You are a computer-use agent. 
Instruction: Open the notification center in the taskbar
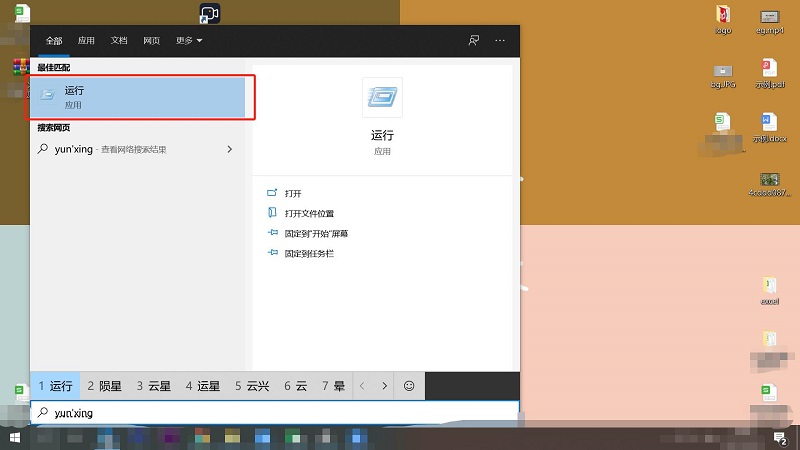[x=779, y=438]
